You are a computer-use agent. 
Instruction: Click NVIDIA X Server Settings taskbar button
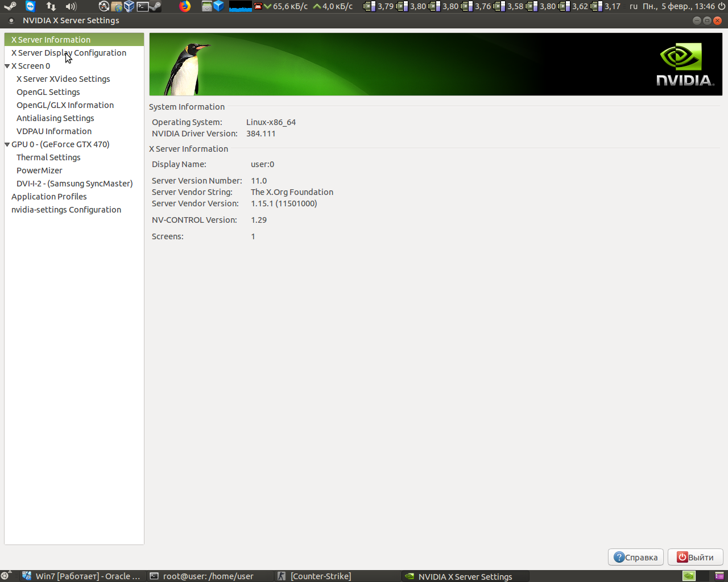pyautogui.click(x=465, y=576)
